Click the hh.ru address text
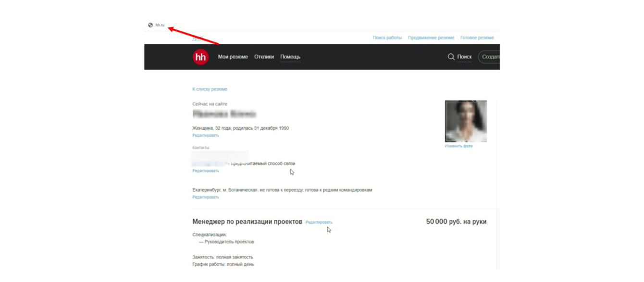The width and height of the screenshot is (644, 282). tap(160, 25)
